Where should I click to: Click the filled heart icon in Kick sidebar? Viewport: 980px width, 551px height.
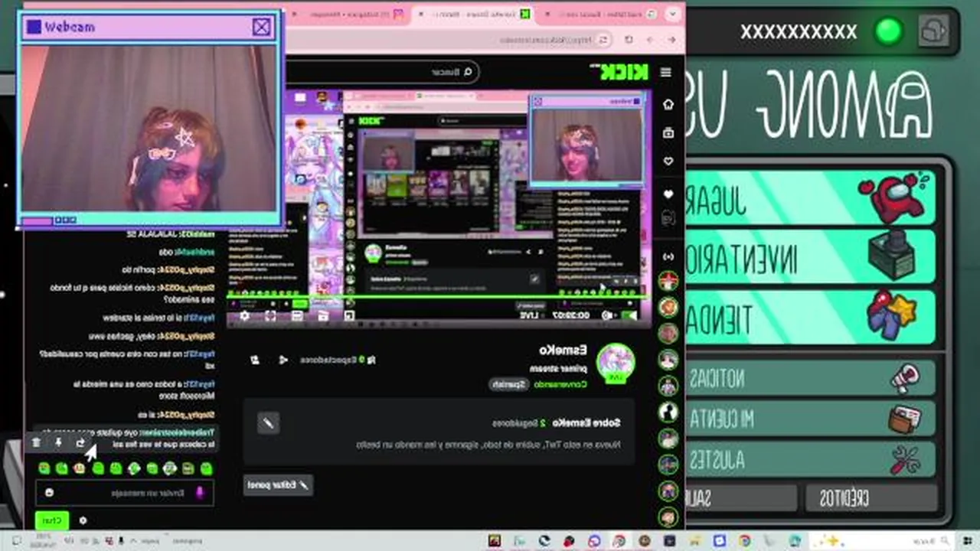pyautogui.click(x=668, y=194)
